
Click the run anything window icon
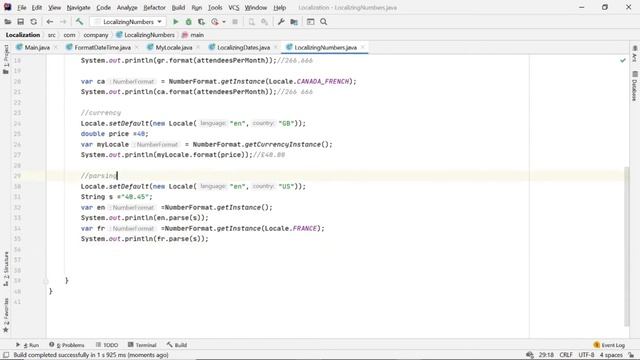[310, 22]
